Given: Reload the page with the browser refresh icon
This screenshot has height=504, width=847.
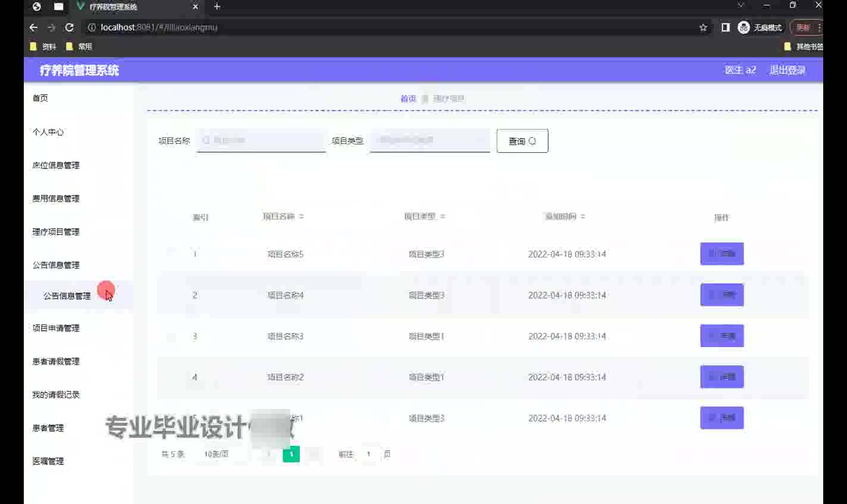Looking at the screenshot, I should pos(70,27).
